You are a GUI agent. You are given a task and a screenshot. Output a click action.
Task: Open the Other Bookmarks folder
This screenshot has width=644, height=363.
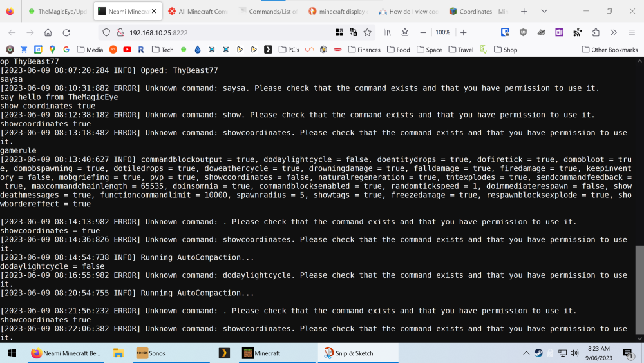coord(610,50)
